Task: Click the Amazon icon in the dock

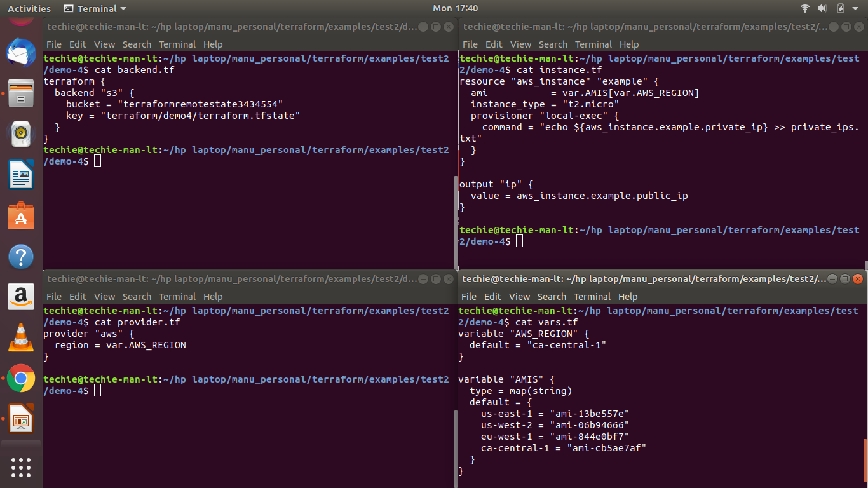Action: click(21, 297)
